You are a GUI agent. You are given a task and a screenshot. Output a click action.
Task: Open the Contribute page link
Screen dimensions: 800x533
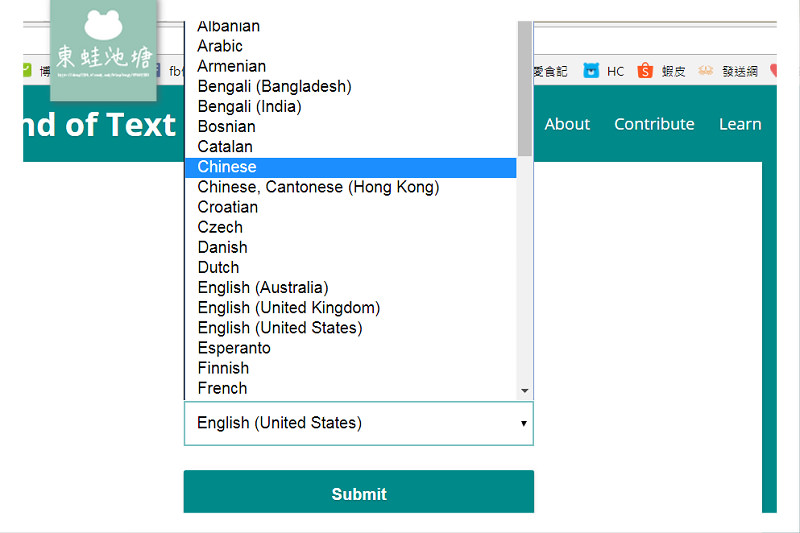pos(654,124)
